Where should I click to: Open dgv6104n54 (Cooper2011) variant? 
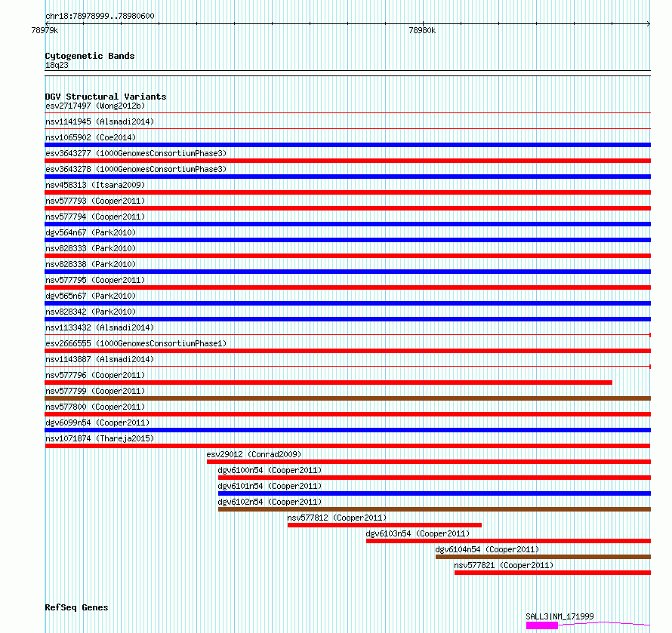coord(487,549)
